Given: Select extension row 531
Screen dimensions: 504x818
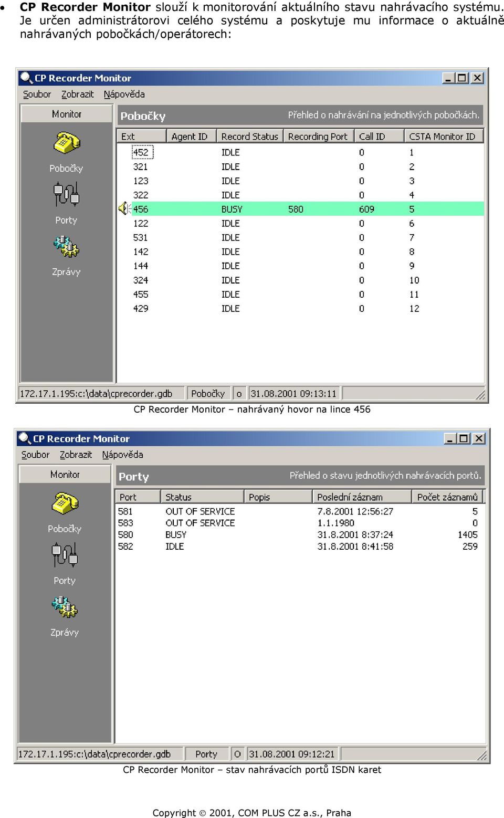Looking at the screenshot, I should click(300, 237).
